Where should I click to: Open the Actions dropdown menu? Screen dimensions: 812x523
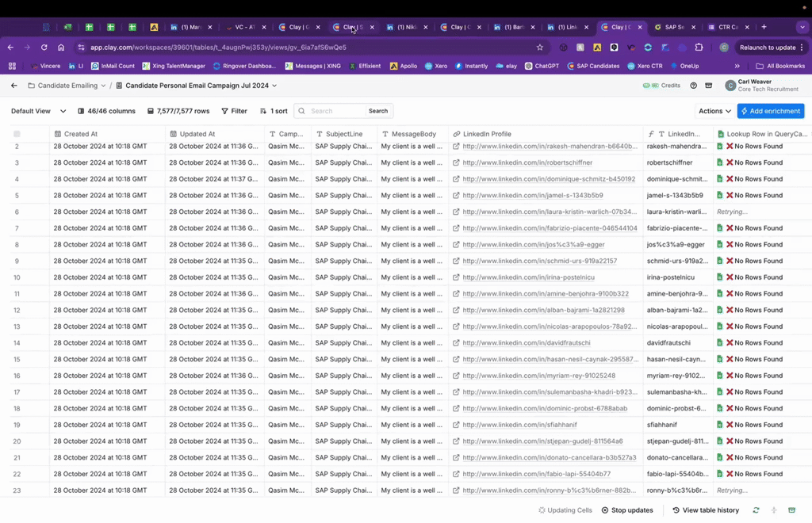[x=714, y=111]
